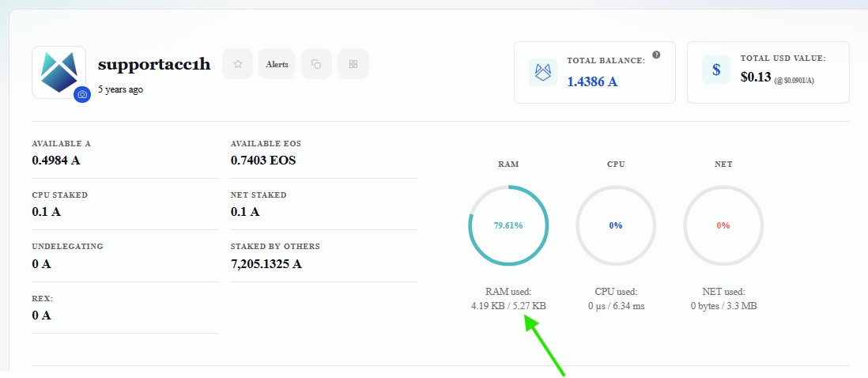The height and width of the screenshot is (378, 868).
Task: Click the $0.13 USD value
Action: 756,77
